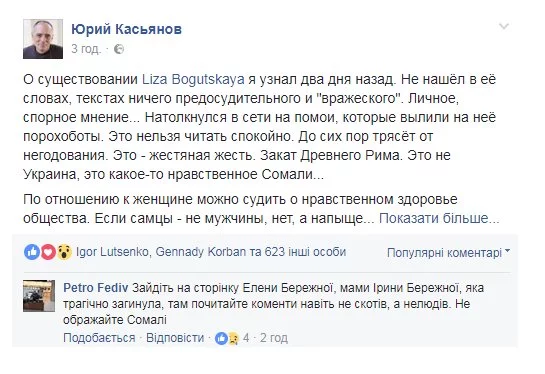
Task: Click Petro Fediv's comment avatar
Action: click(39, 296)
